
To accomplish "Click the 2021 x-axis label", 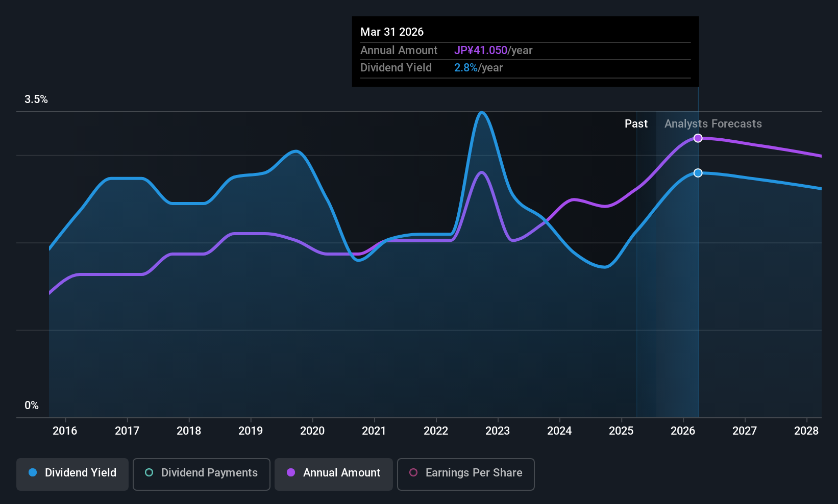I will (374, 431).
